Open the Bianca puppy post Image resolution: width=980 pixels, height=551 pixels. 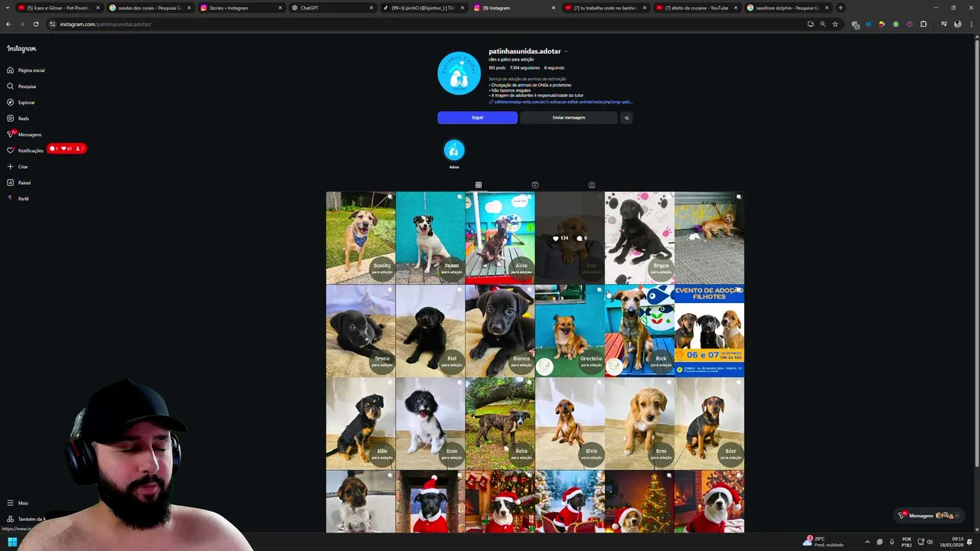click(x=500, y=331)
